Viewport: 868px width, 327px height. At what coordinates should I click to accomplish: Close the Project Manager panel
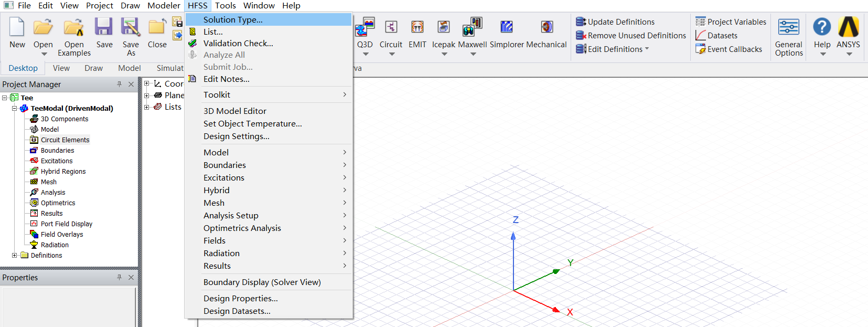(131, 84)
